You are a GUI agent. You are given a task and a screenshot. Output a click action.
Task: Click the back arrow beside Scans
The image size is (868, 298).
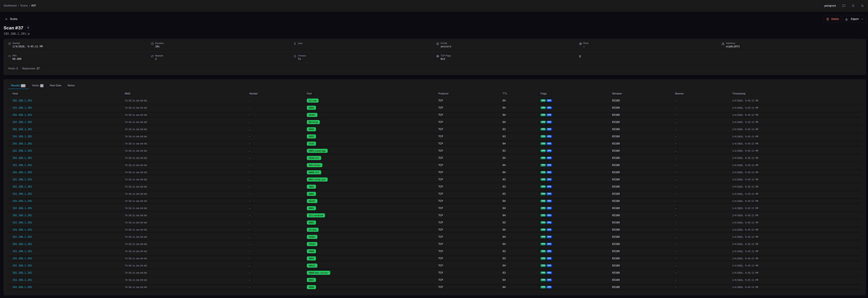tap(6, 19)
